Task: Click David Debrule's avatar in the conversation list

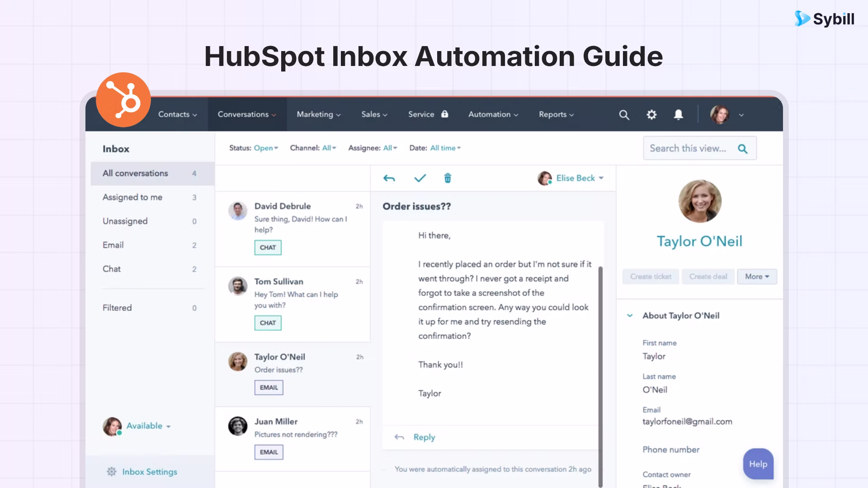Action: coord(238,211)
